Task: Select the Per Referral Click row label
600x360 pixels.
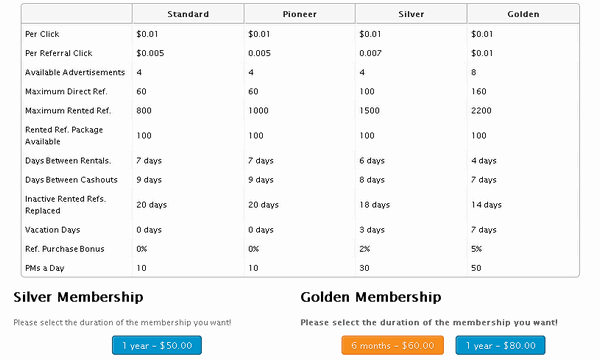Action: [59, 53]
